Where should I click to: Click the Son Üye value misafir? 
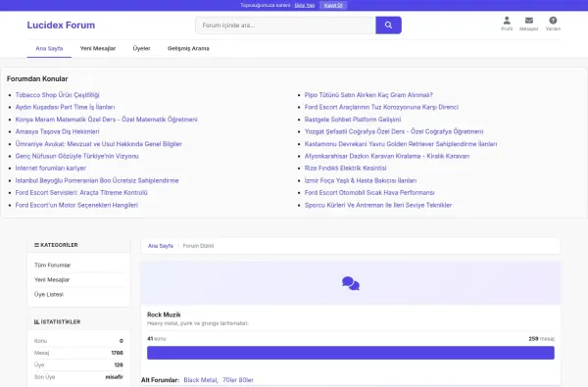(114, 377)
